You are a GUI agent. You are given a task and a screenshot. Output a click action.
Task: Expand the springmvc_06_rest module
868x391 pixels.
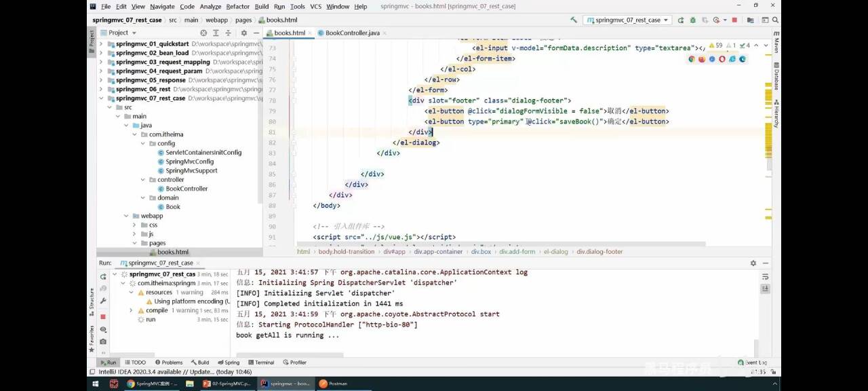pyautogui.click(x=102, y=89)
